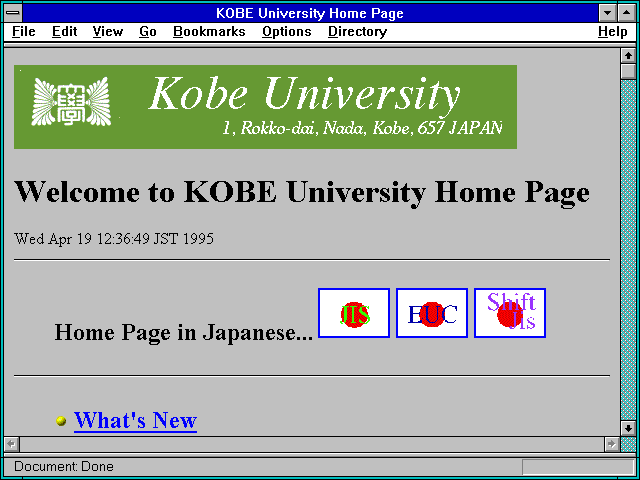The width and height of the screenshot is (640, 480).
Task: Click the 'Welcome to KOBE University Home Page' heading
Action: pyautogui.click(x=302, y=193)
